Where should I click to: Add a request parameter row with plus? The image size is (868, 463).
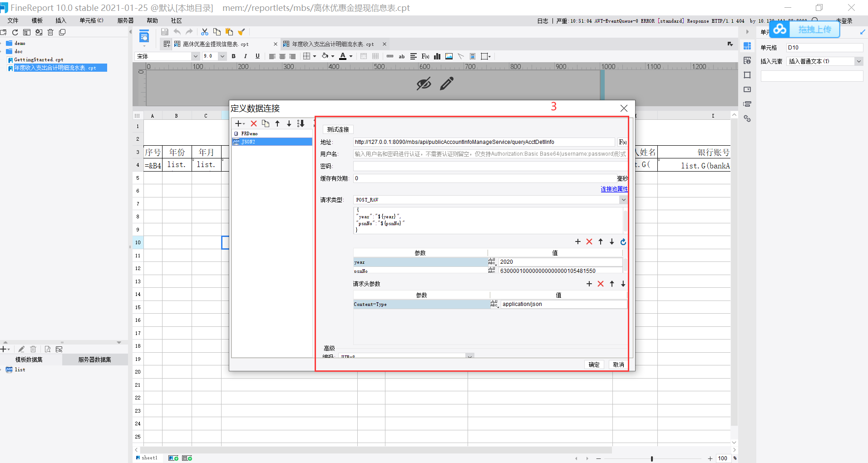pos(578,241)
